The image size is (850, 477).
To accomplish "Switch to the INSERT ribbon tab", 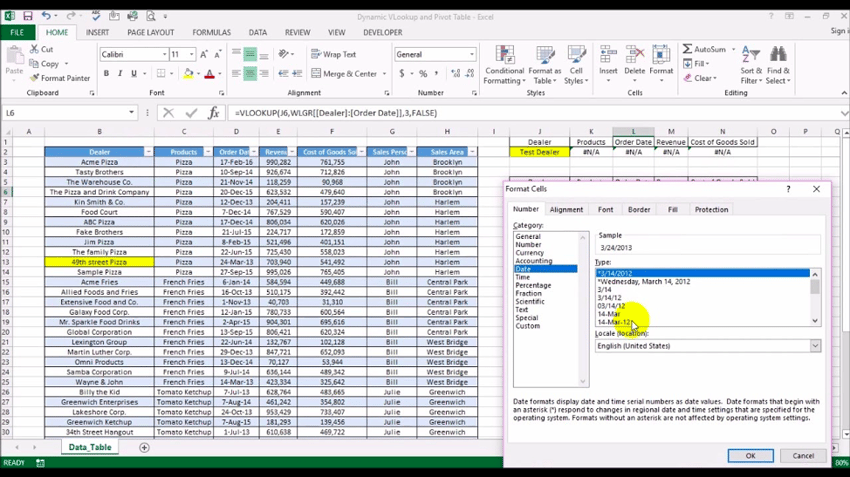I will tap(98, 33).
